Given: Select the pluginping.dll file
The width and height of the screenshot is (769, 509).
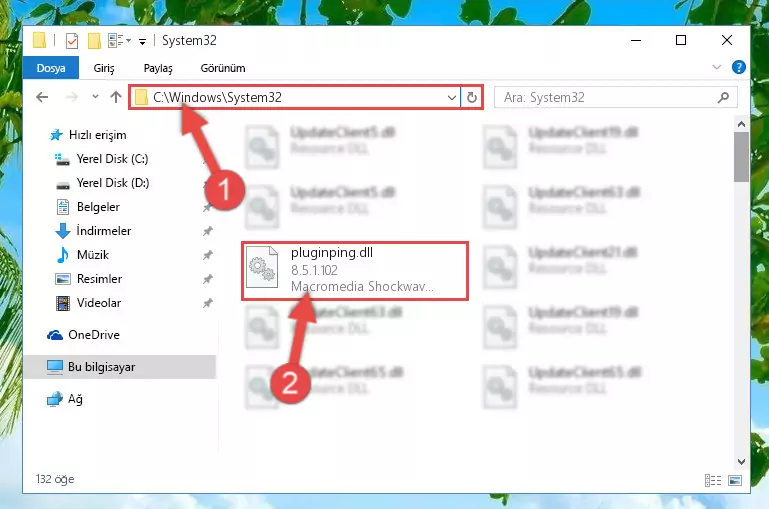Looking at the screenshot, I should pos(355,270).
